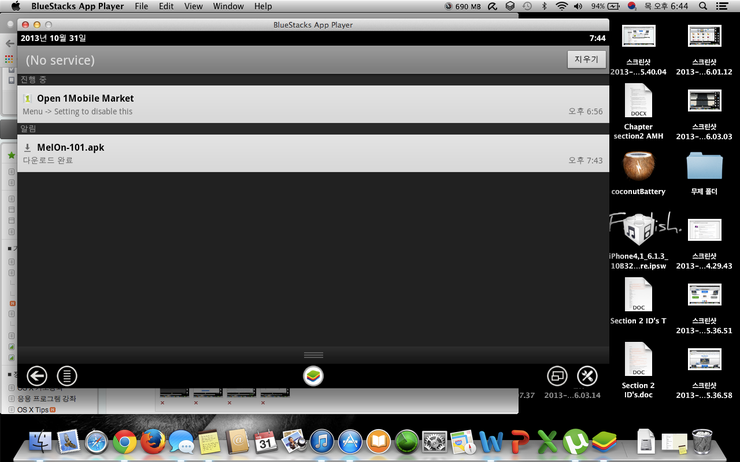Launch Firefox from the Dock
Screen dimensions: 740x462
point(153,442)
